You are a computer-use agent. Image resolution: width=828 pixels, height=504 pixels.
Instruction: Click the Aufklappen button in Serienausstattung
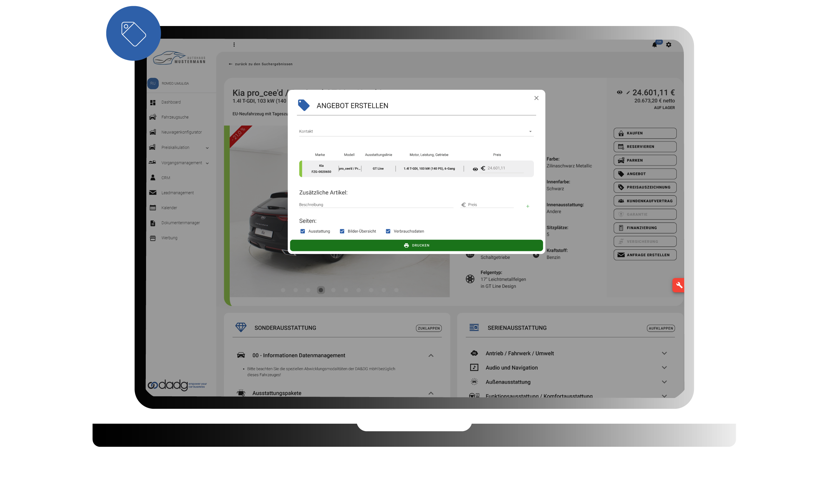[x=661, y=328]
